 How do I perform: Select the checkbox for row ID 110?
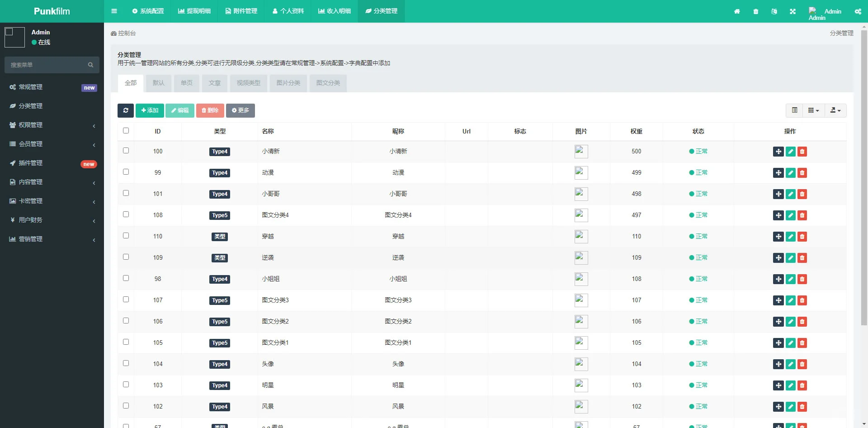[x=126, y=236]
